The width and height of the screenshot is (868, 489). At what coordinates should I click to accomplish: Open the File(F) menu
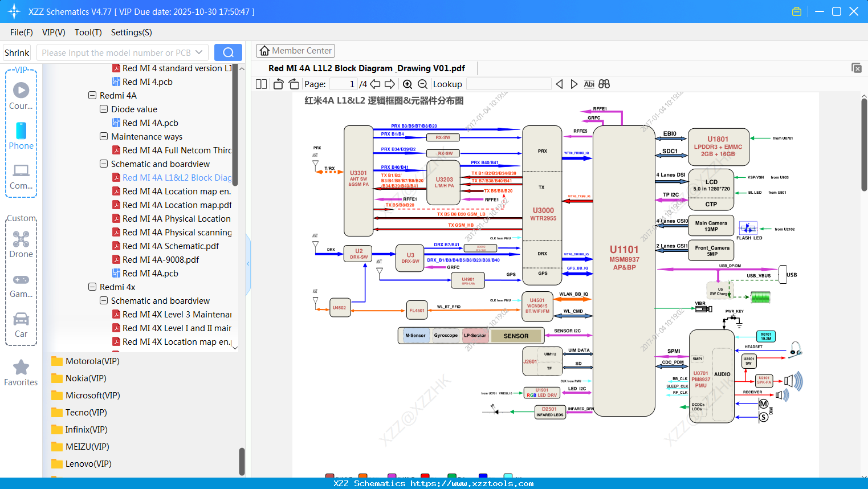point(22,32)
